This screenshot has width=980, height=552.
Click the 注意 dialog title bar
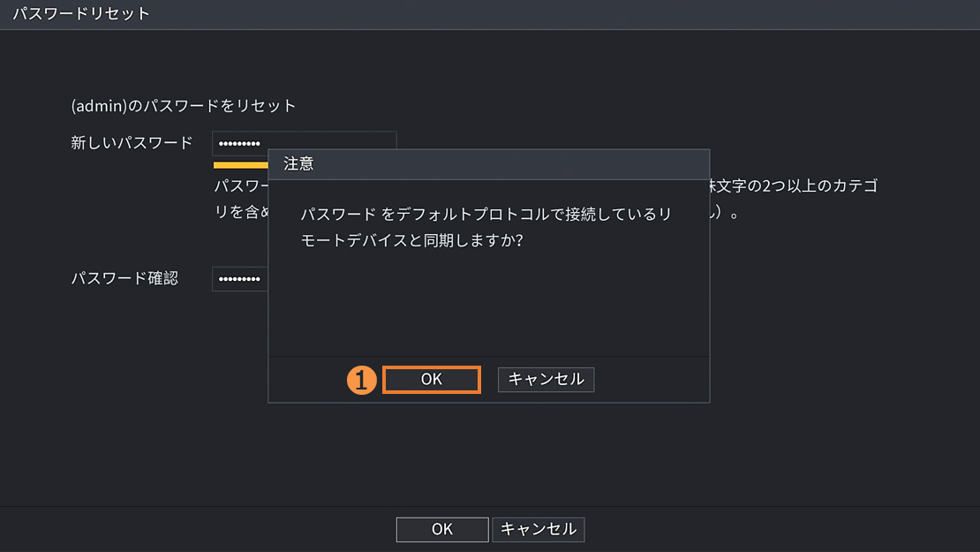(488, 164)
